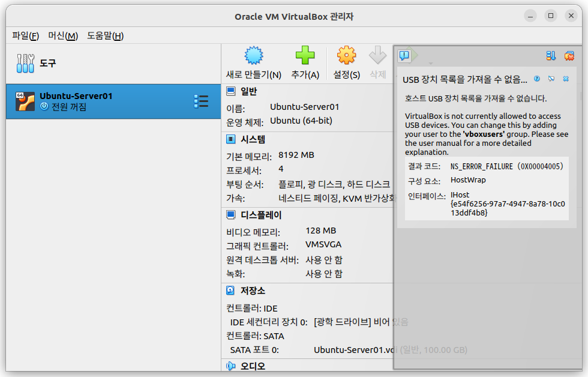This screenshot has width=588, height=377.
Task: Click the name value Ubuntu-Server01 in details
Action: coord(305,107)
